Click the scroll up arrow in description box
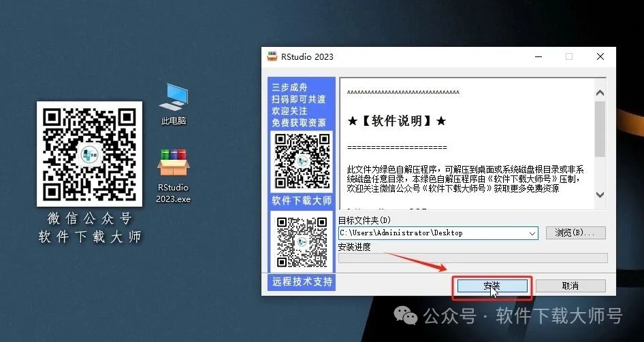This screenshot has width=644, height=342. coord(600,93)
